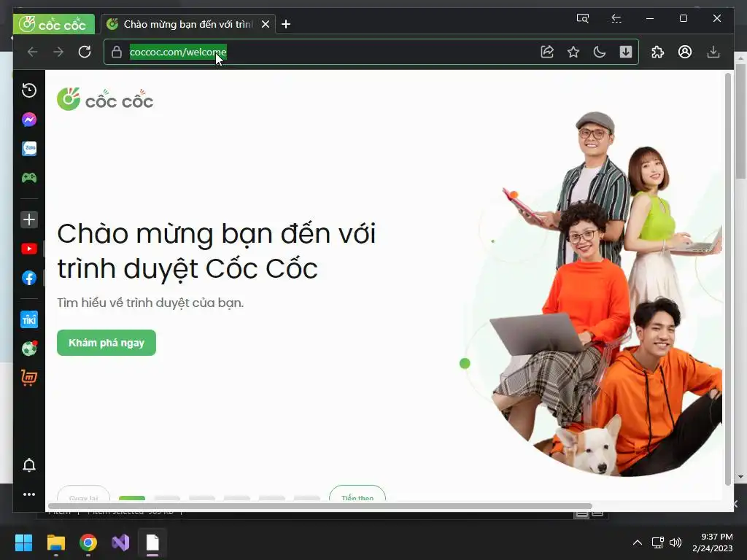The image size is (747, 560).
Task: Bookmark this page with the star icon
Action: click(573, 52)
